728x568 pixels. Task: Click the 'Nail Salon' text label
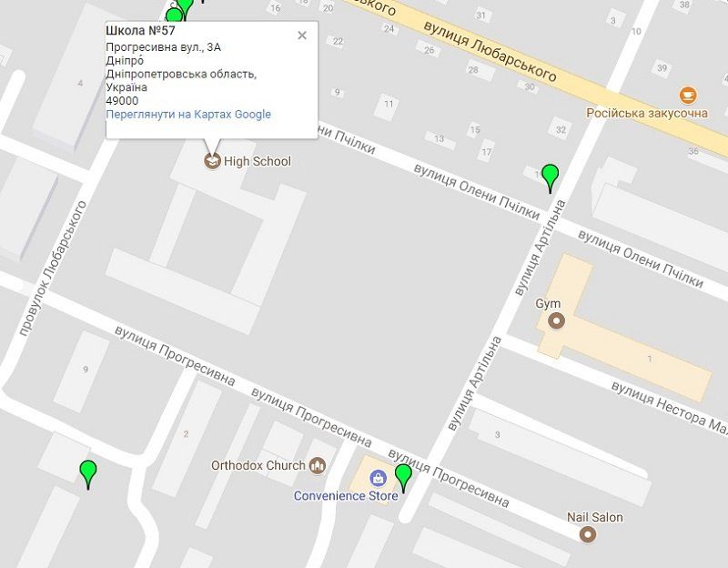pos(595,517)
